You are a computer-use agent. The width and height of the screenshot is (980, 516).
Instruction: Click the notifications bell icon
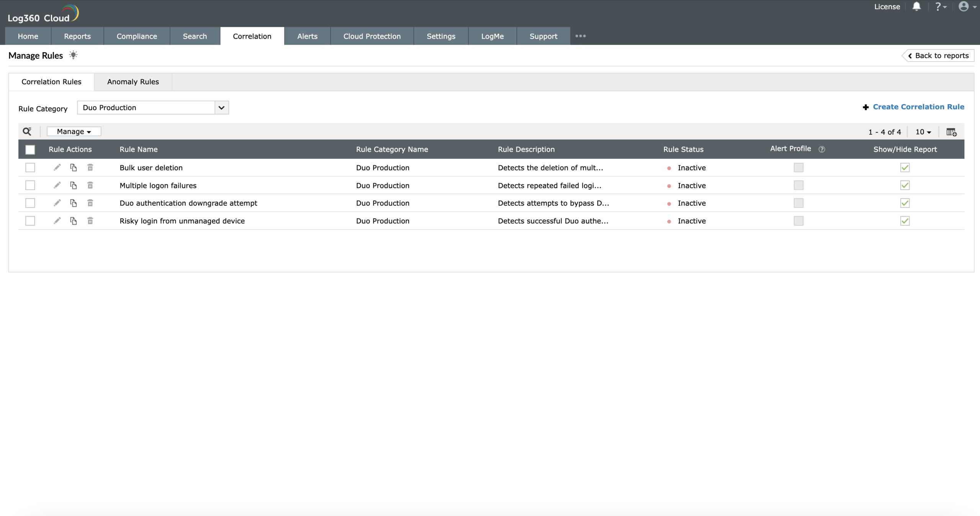coord(916,7)
